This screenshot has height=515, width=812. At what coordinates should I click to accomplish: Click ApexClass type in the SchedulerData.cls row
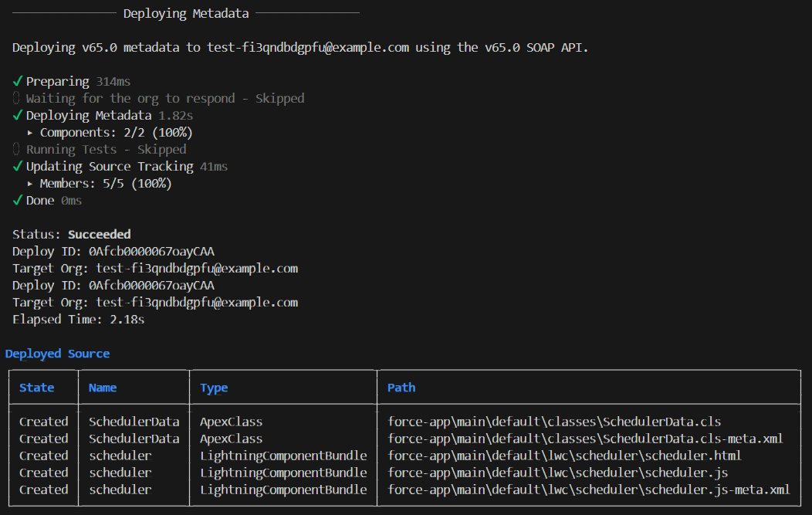click(x=231, y=422)
